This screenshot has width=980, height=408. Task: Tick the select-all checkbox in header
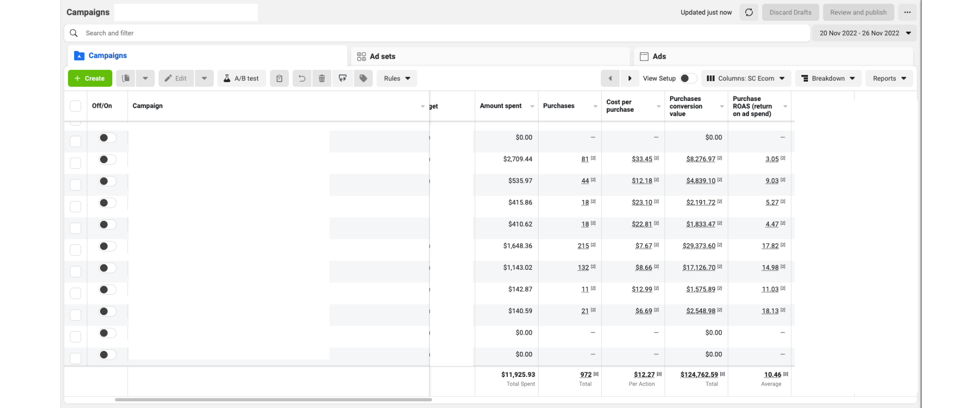point(76,106)
